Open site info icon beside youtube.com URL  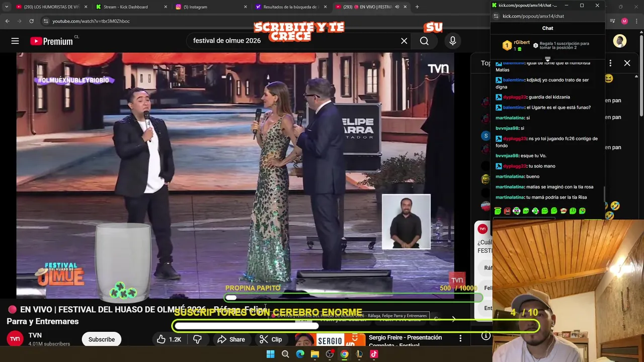tap(46, 21)
